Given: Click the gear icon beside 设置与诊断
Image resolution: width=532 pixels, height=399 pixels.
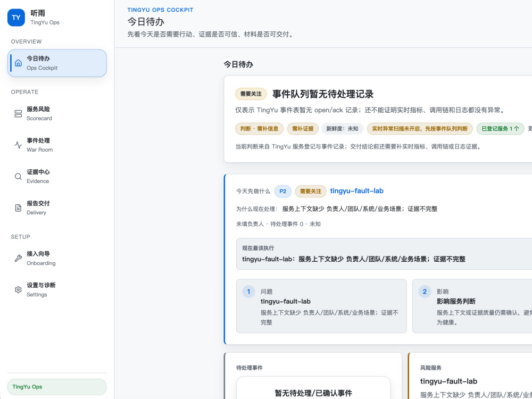Looking at the screenshot, I should point(18,290).
